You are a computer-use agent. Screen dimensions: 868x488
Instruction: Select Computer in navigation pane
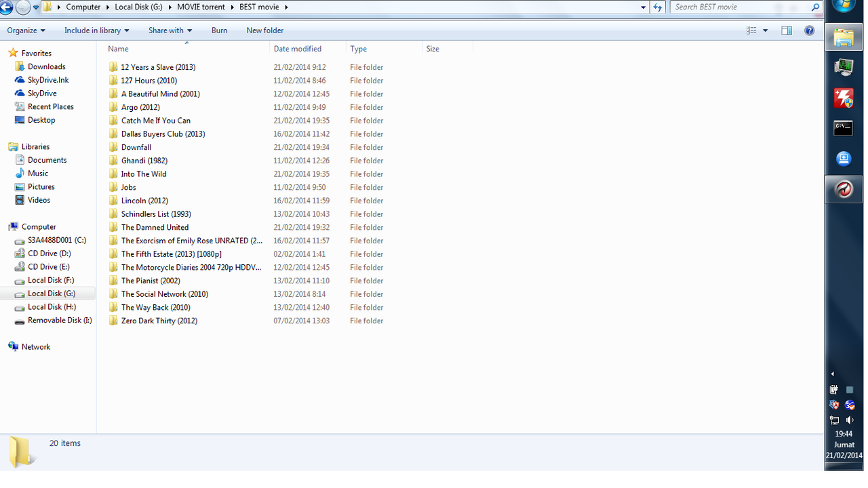pyautogui.click(x=39, y=227)
